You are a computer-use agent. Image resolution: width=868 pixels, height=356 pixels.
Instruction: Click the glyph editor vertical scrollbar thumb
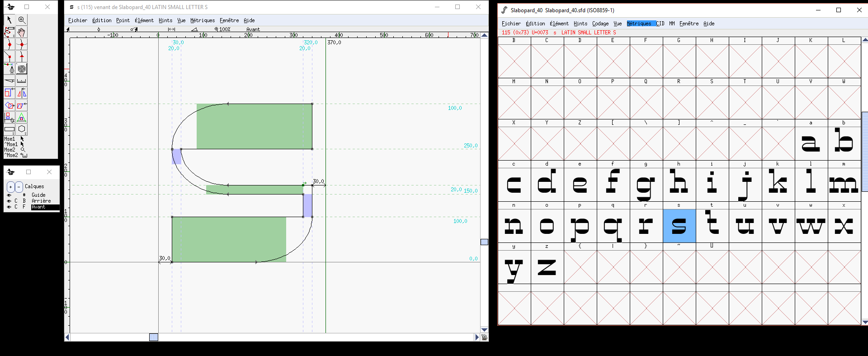pyautogui.click(x=484, y=242)
